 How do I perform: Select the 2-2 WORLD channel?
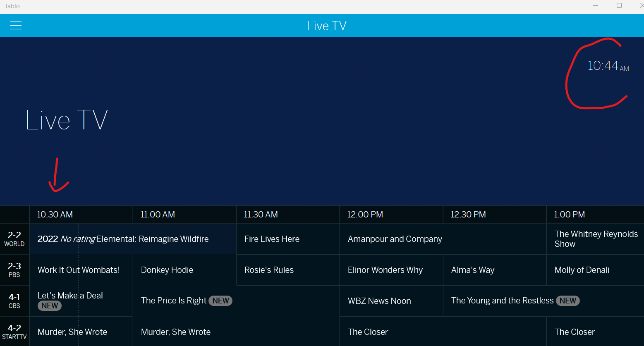[14, 239]
